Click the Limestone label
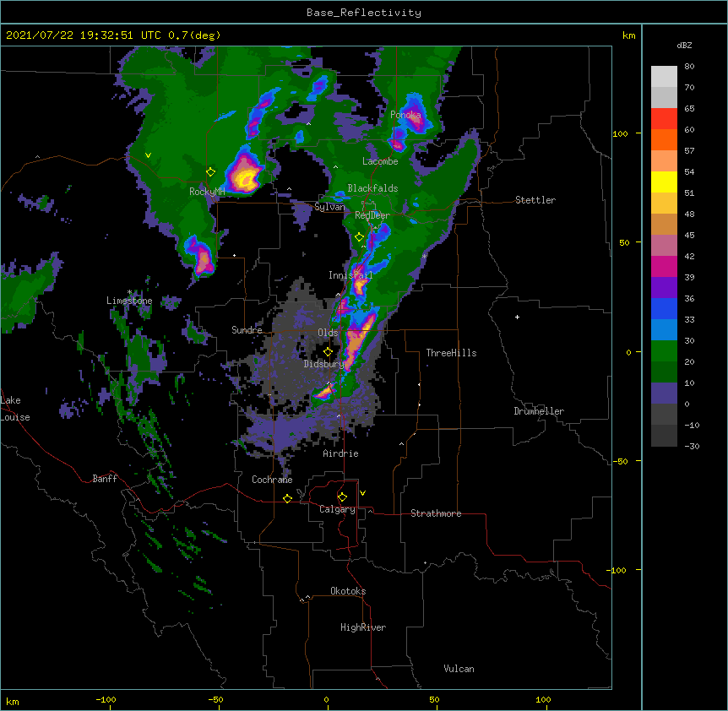Screen dimensions: 728x711 point(129,301)
